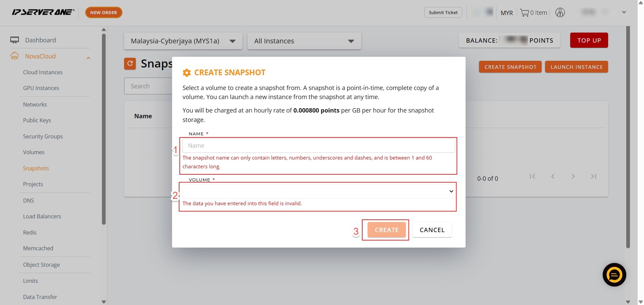Click the next page arrow

pos(573,176)
